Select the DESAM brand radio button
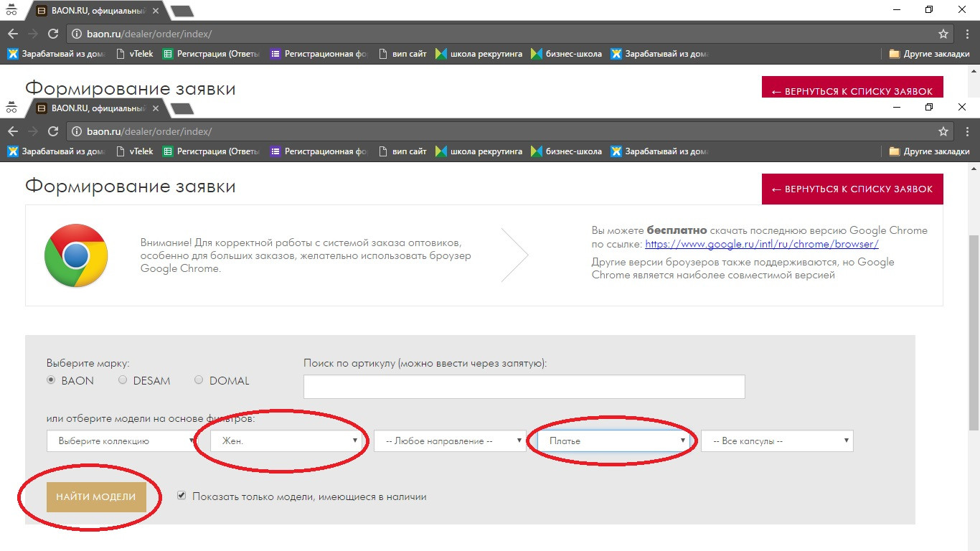 pyautogui.click(x=123, y=380)
